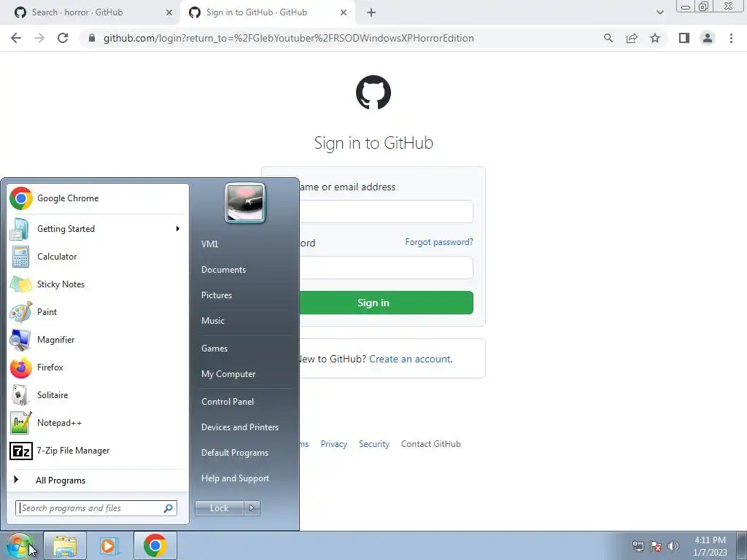Open File Explorer from taskbar
747x560 pixels.
(x=65, y=545)
